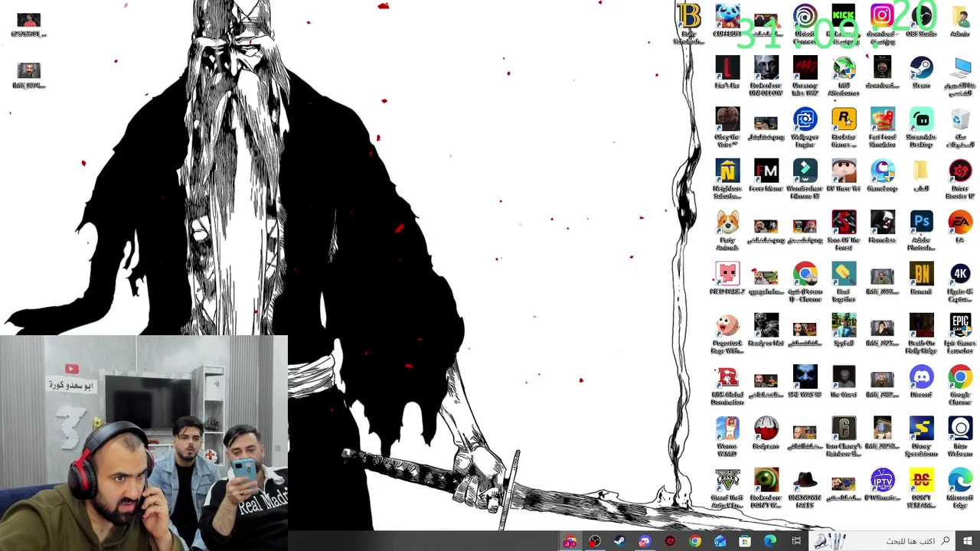Open the Pogostuck Rage With shortcut

tap(727, 333)
